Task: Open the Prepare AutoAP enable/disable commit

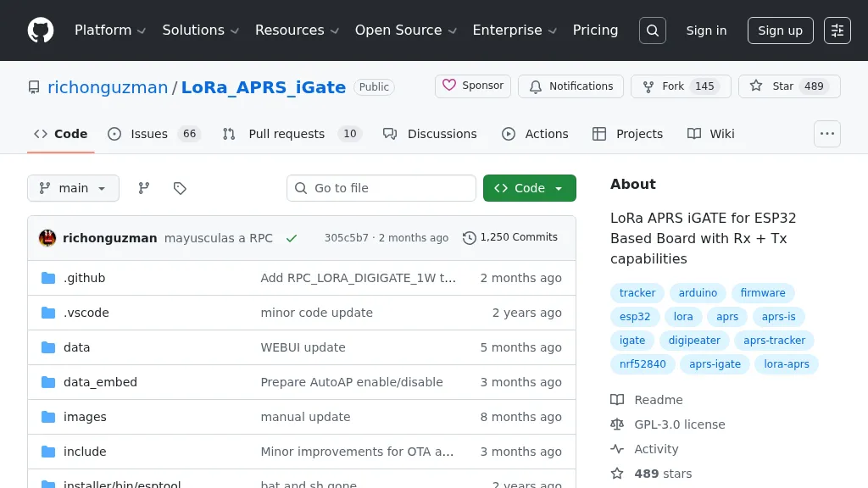Action: [x=352, y=382]
